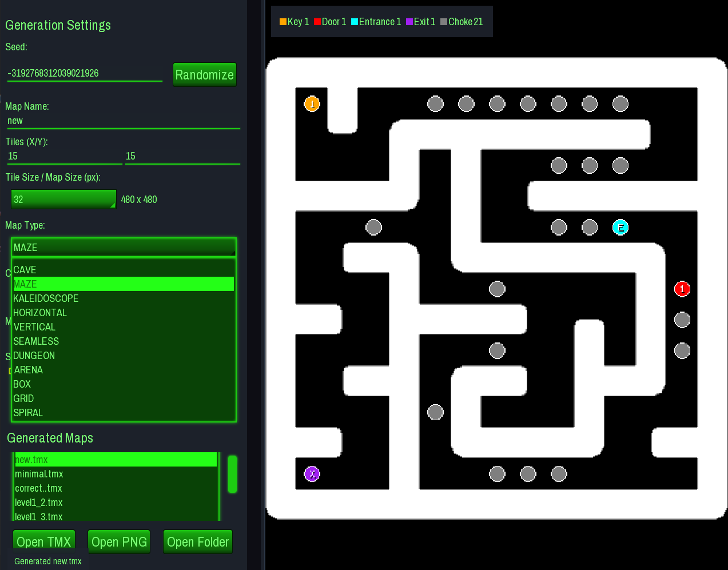
Task: Select MAZE from the map type list
Action: (x=124, y=284)
